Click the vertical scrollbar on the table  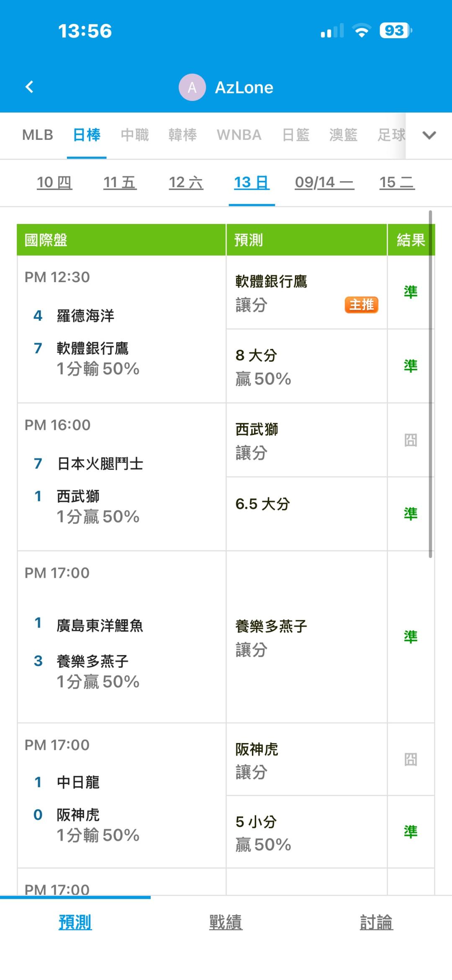[430, 384]
